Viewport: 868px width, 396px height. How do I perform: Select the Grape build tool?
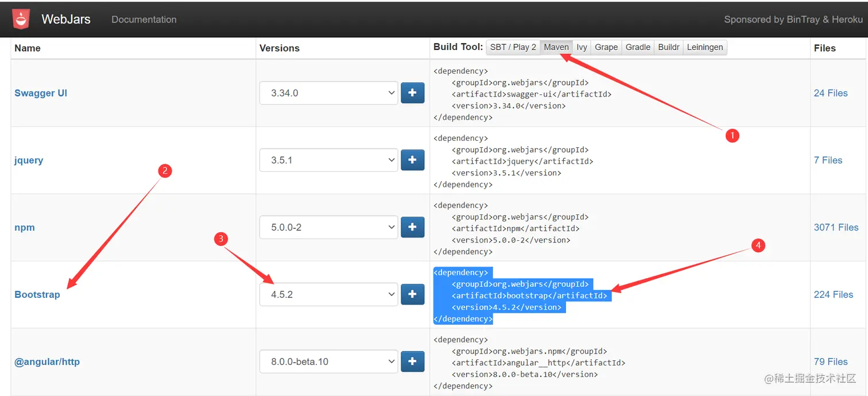[x=606, y=47]
